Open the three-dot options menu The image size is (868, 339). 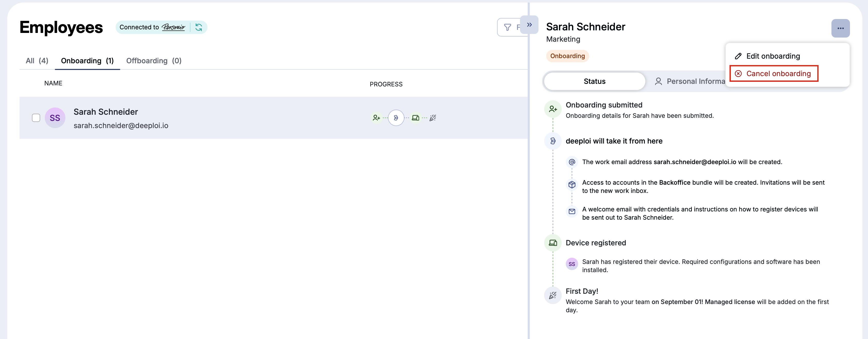[x=840, y=28]
